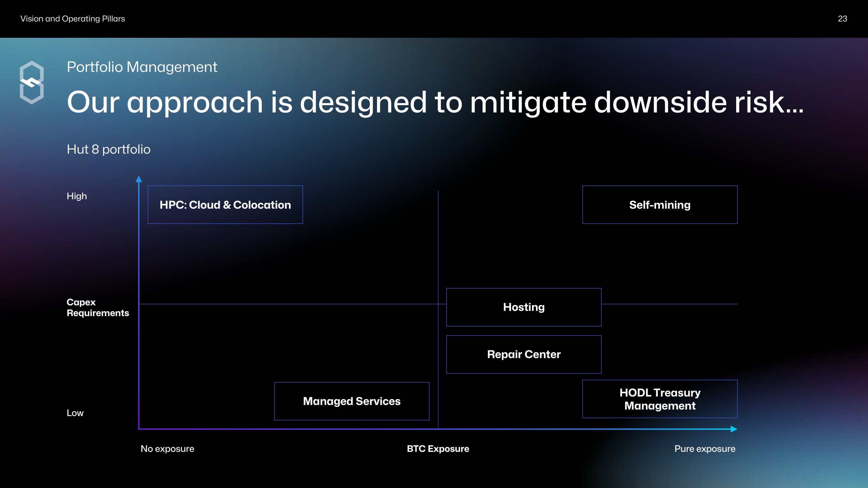Click the vertical axis arrowhead at top
The width and height of the screenshot is (868, 488).
tap(138, 179)
